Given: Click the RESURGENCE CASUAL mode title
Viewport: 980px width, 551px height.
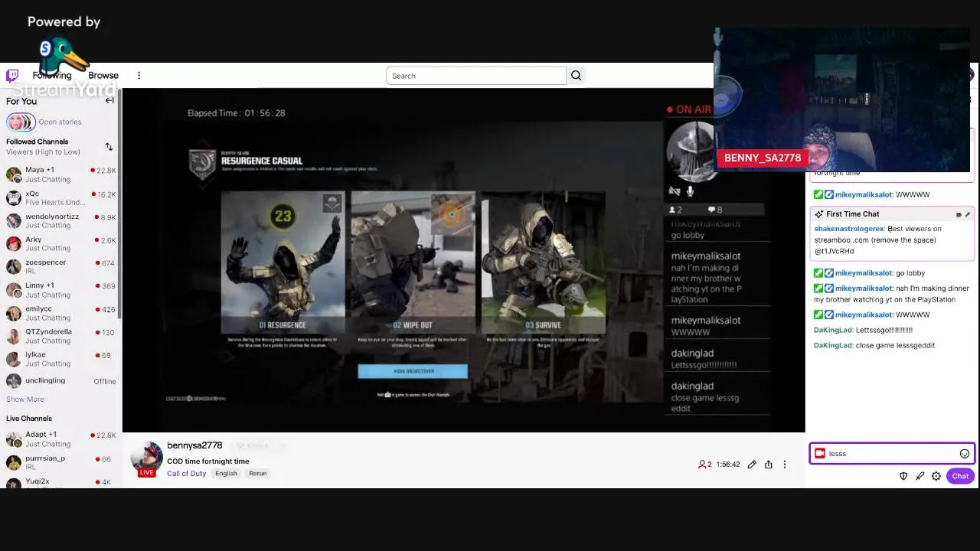Looking at the screenshot, I should 262,161.
